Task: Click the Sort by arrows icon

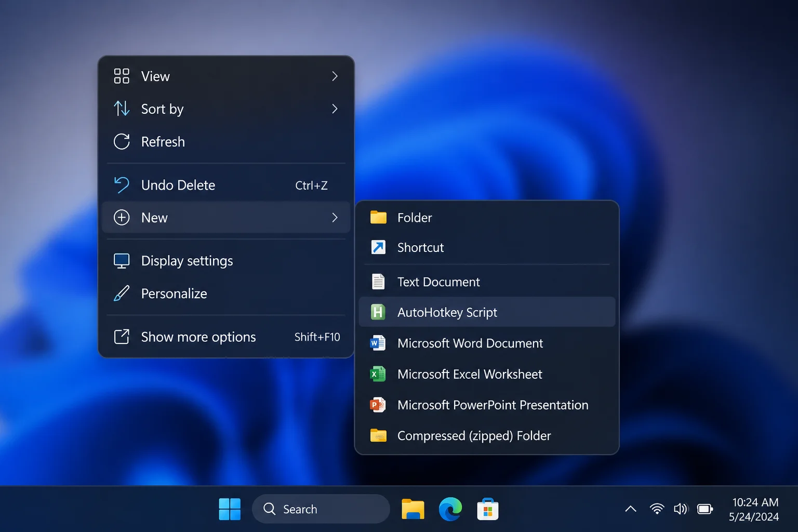Action: pos(122,109)
